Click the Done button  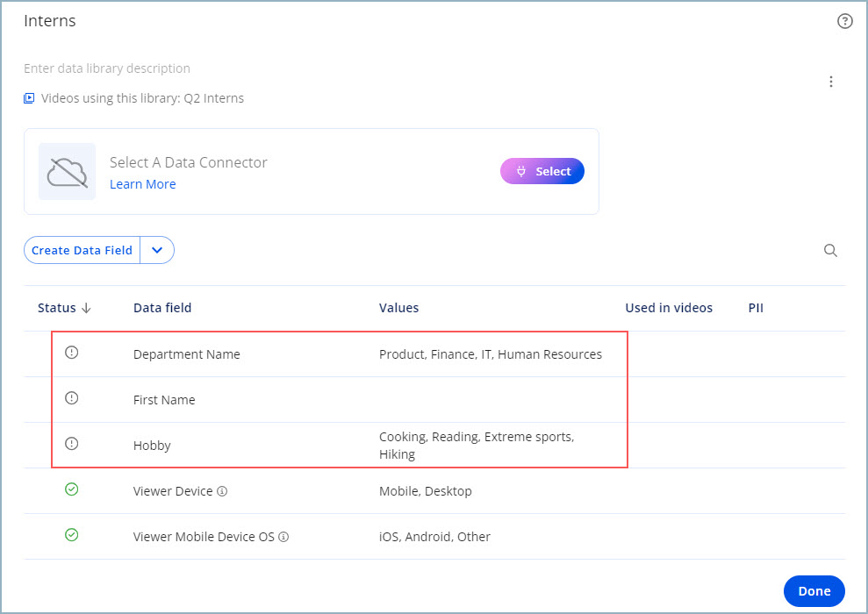coord(814,591)
